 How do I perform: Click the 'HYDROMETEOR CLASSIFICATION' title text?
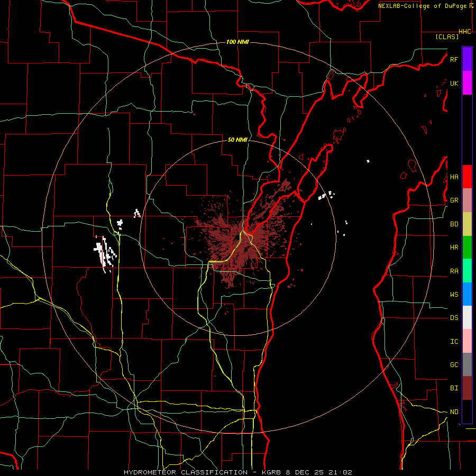[186, 472]
